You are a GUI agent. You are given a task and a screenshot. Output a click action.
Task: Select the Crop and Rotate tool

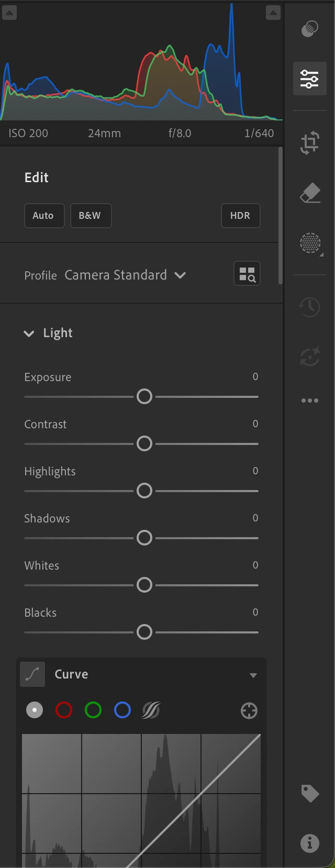[309, 143]
